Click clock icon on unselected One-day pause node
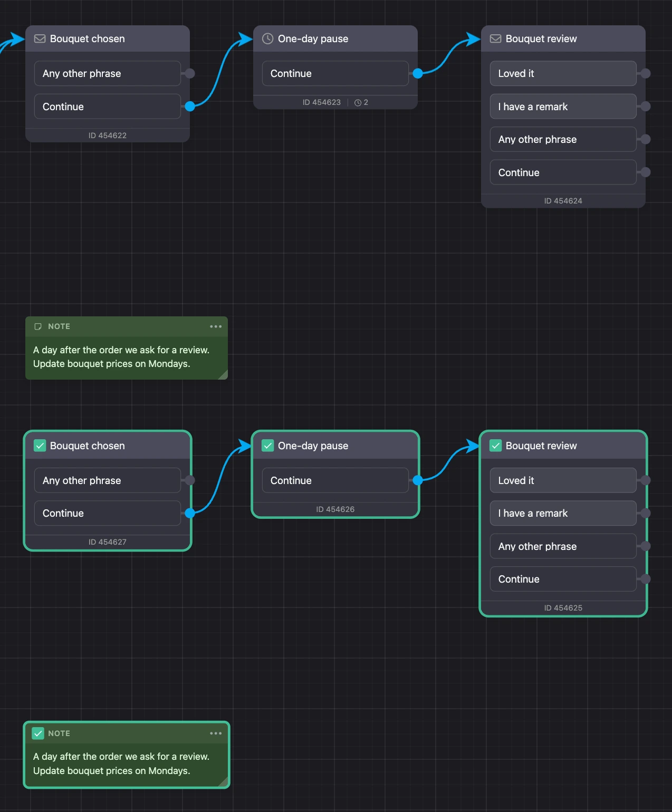This screenshot has height=812, width=672. coord(267,38)
